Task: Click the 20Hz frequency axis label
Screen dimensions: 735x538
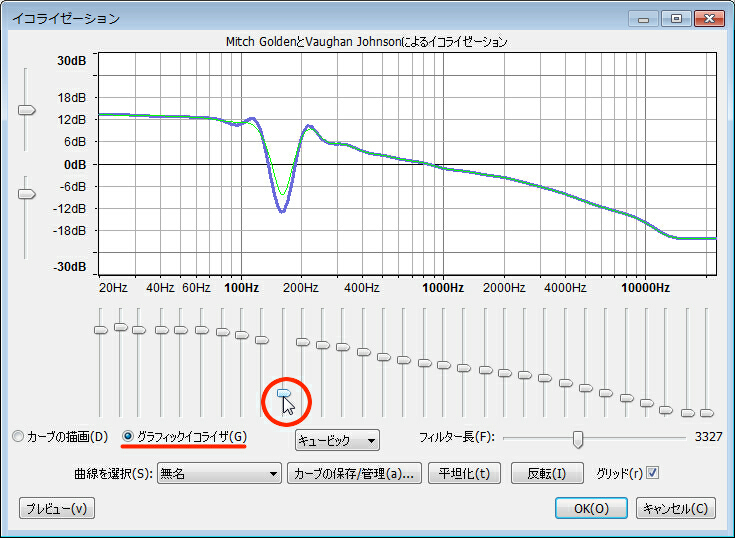Action: (x=113, y=288)
